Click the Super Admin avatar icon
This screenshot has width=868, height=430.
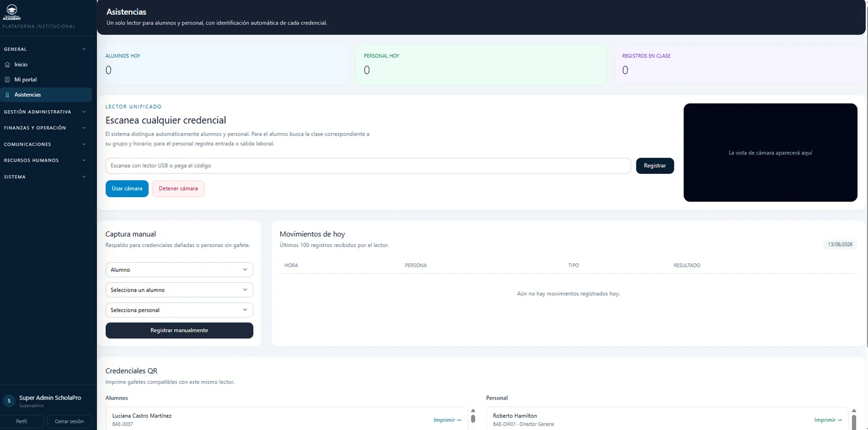(x=9, y=401)
